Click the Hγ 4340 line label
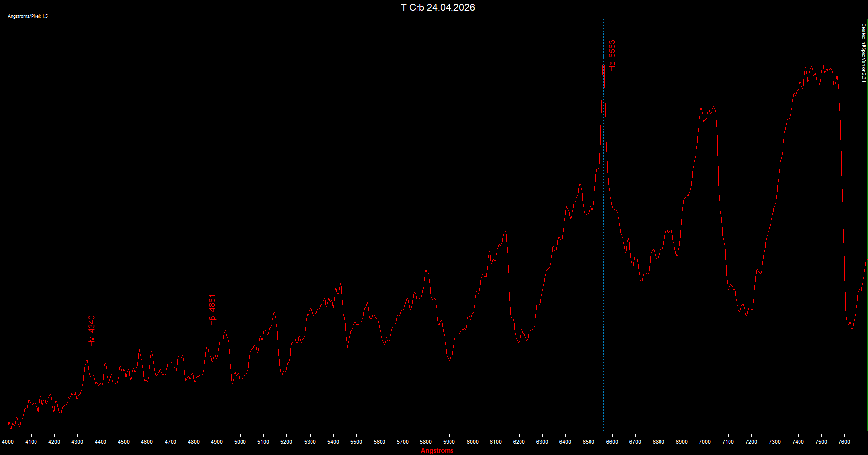Image resolution: width=868 pixels, height=455 pixels. (x=92, y=331)
